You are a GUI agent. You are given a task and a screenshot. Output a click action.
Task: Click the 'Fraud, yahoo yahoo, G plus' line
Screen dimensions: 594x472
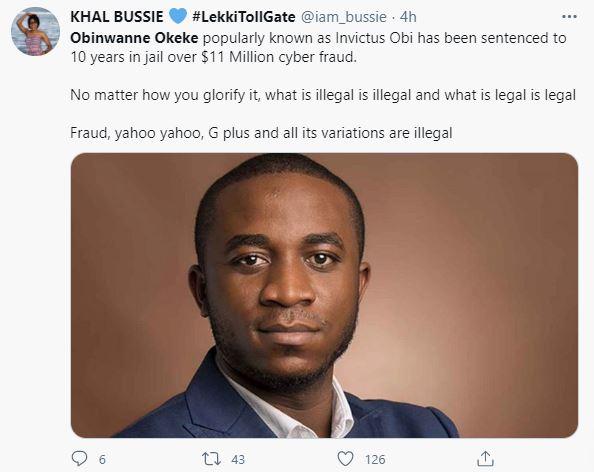click(261, 133)
